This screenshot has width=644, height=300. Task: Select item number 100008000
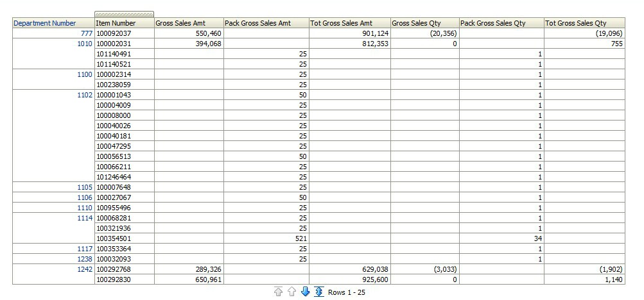[x=114, y=115]
